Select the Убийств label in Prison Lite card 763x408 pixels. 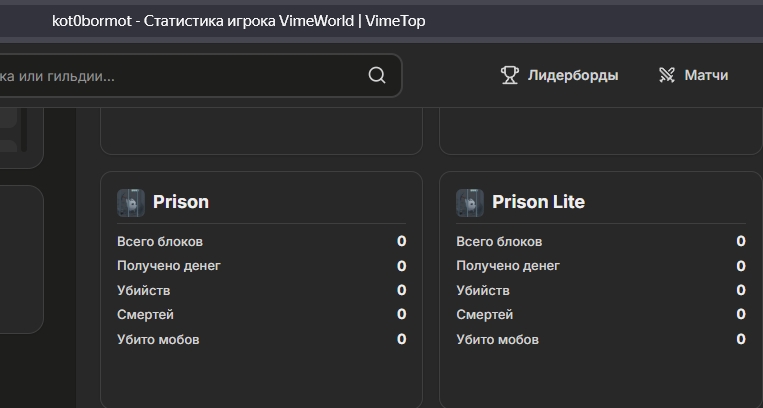pyautogui.click(x=483, y=290)
